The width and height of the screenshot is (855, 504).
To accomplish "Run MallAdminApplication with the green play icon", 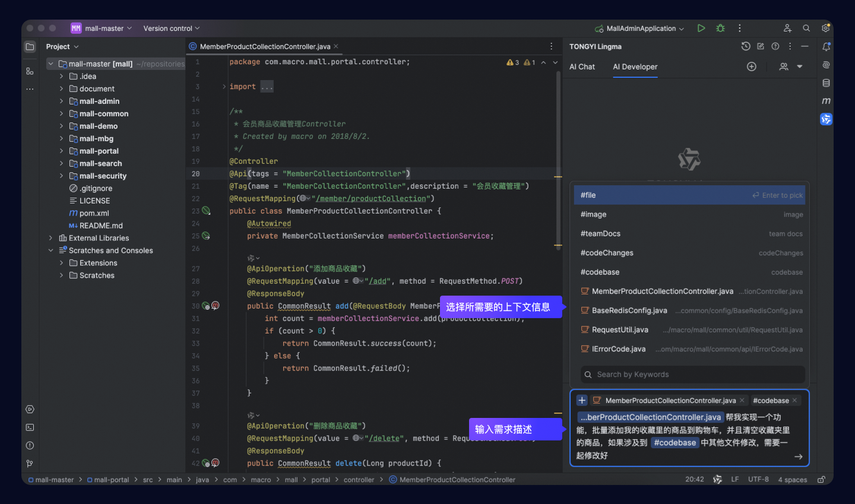I will click(701, 28).
